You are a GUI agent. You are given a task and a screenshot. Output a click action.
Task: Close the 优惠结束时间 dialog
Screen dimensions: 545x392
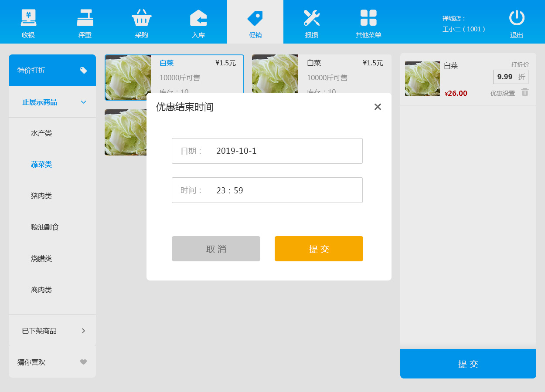point(378,107)
